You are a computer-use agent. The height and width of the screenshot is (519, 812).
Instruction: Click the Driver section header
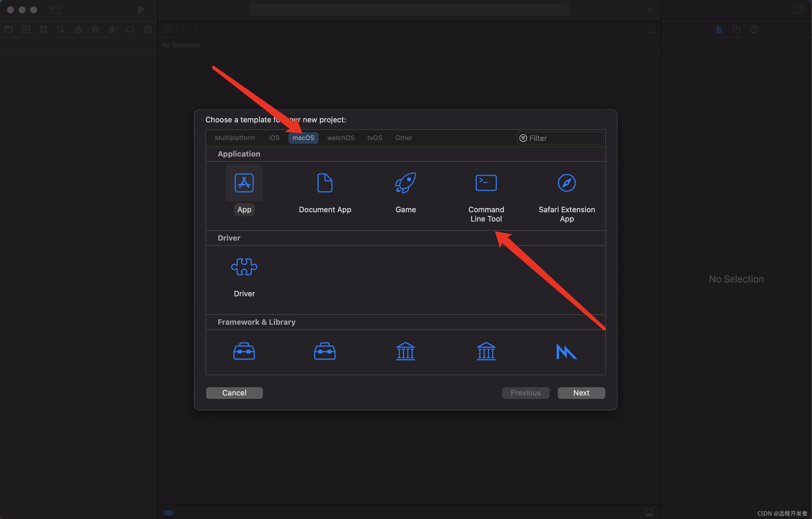coord(405,238)
